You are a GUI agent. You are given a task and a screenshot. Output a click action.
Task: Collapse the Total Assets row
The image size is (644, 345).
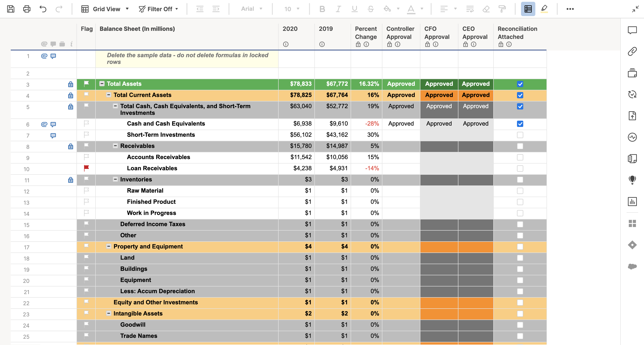coord(102,84)
